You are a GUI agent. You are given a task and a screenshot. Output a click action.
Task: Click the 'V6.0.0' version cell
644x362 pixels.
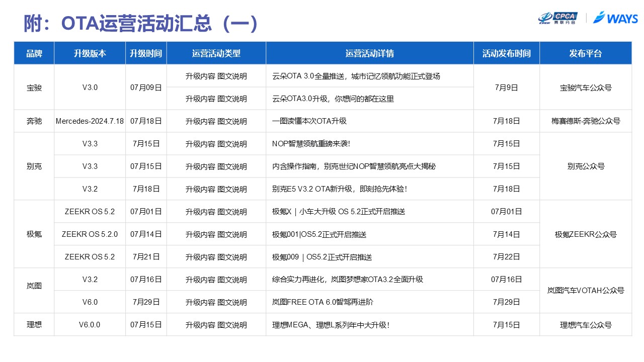coord(90,325)
